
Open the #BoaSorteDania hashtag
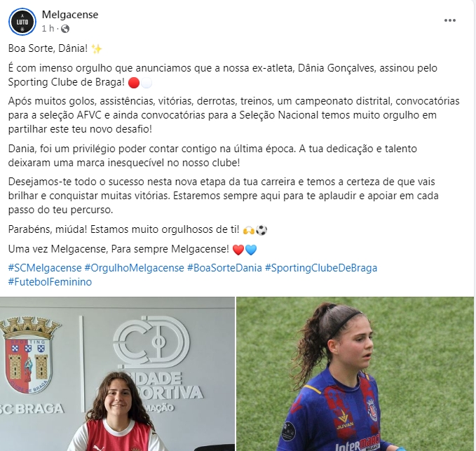tap(224, 268)
